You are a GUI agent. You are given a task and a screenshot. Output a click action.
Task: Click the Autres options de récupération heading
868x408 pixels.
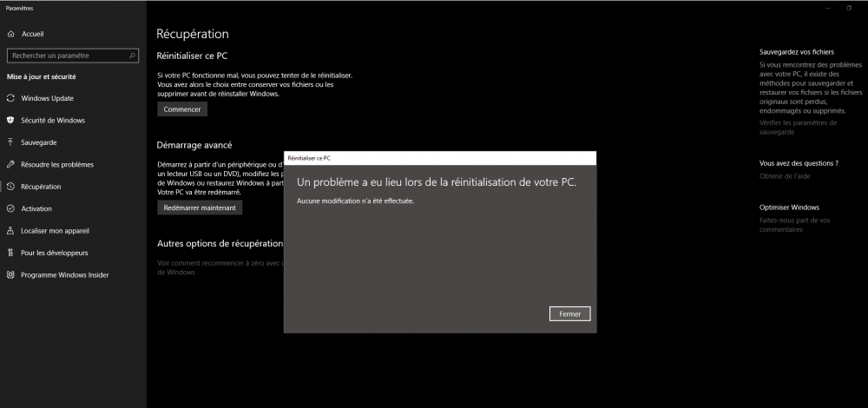click(x=220, y=244)
